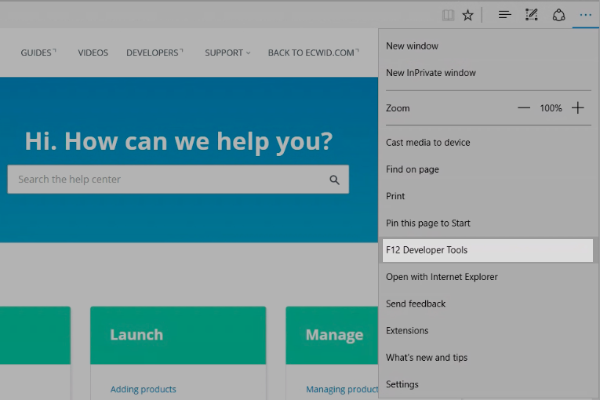
Task: Click the Search the help center field
Action: [x=165, y=180]
